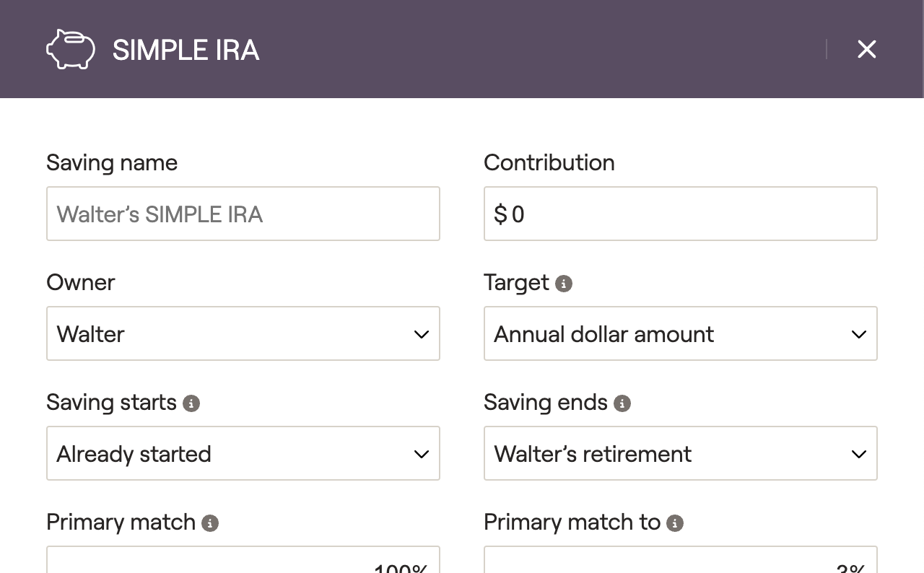Close the SIMPLE IRA dialog
This screenshot has height=573, width=924.
pos(866,49)
